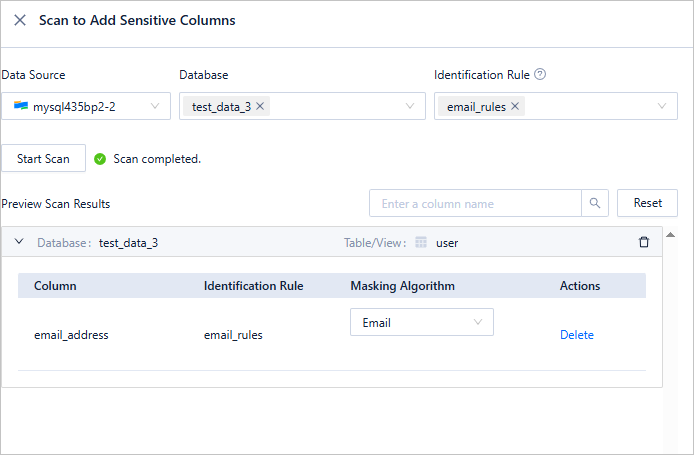Collapse the test_data_3 results row
The width and height of the screenshot is (694, 455).
pyautogui.click(x=19, y=242)
